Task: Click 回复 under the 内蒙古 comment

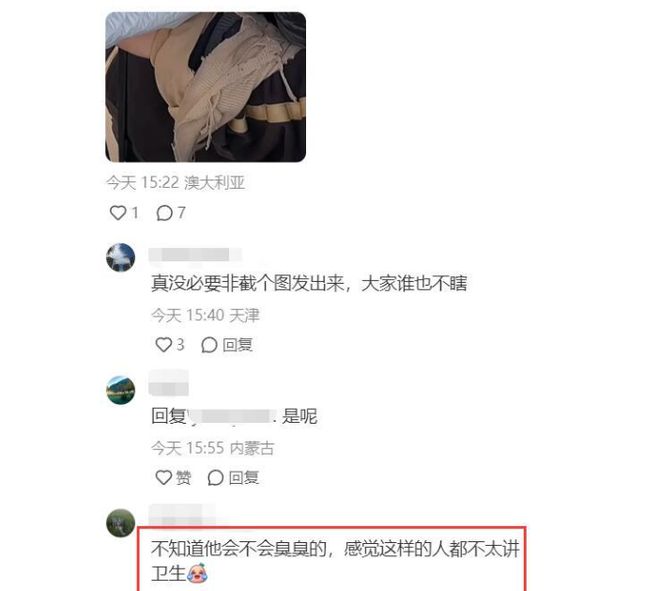Action: click(x=244, y=478)
